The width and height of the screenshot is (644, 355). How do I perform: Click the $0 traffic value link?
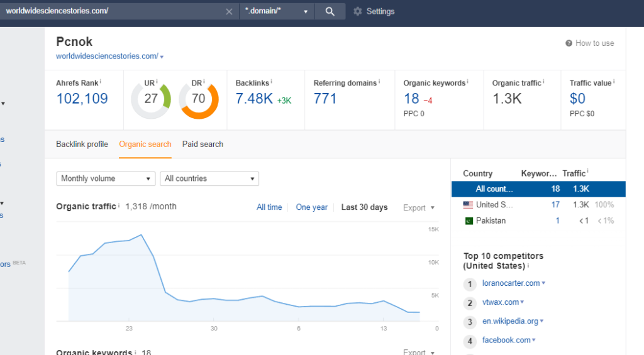[x=577, y=99]
